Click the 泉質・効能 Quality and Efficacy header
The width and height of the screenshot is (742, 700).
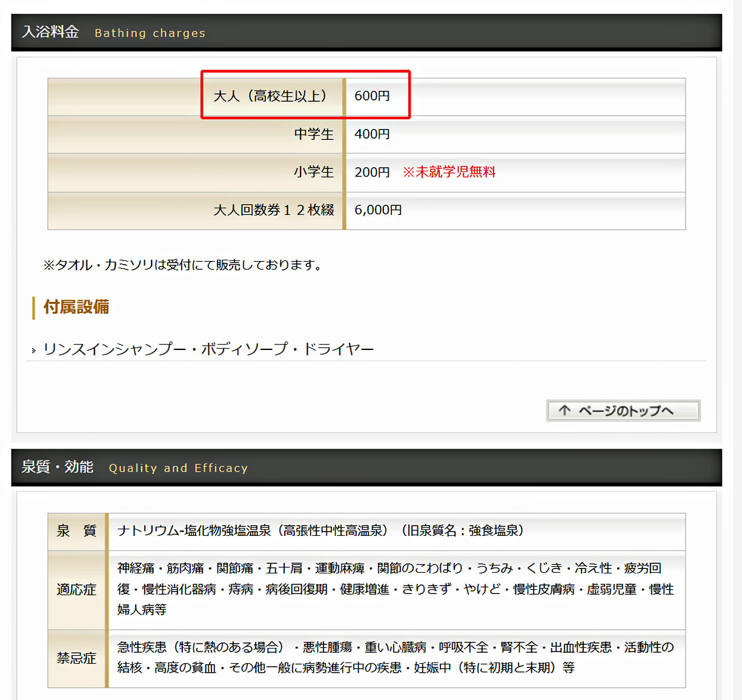point(134,467)
